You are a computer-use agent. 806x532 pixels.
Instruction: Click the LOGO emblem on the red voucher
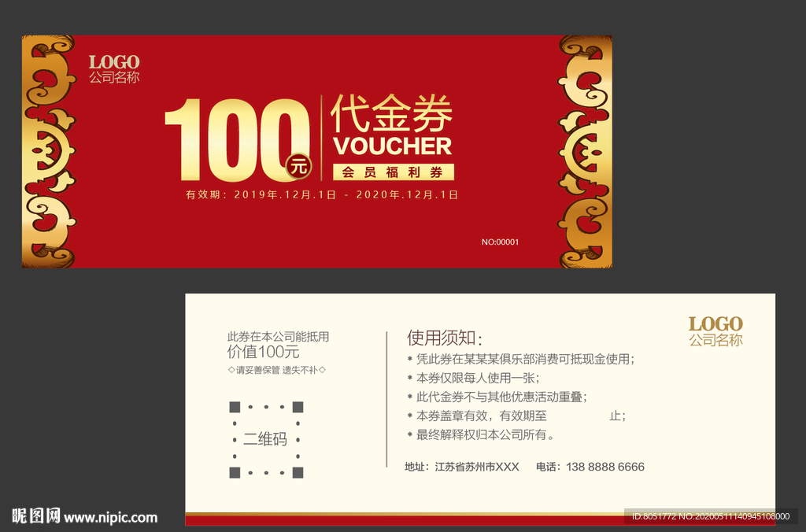click(115, 61)
